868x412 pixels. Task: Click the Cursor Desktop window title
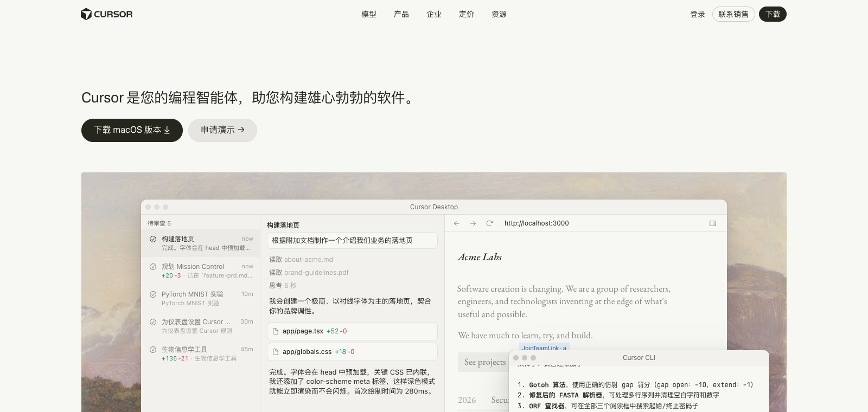(434, 207)
